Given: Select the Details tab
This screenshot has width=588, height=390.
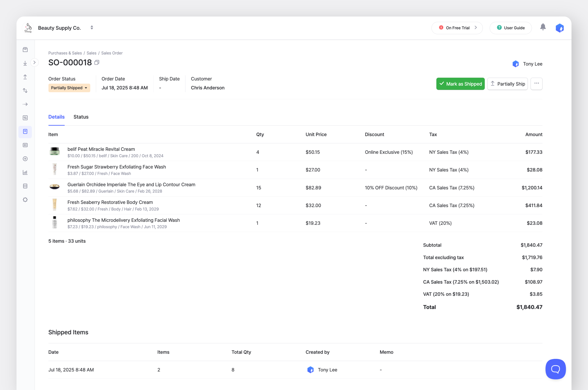Looking at the screenshot, I should point(56,117).
